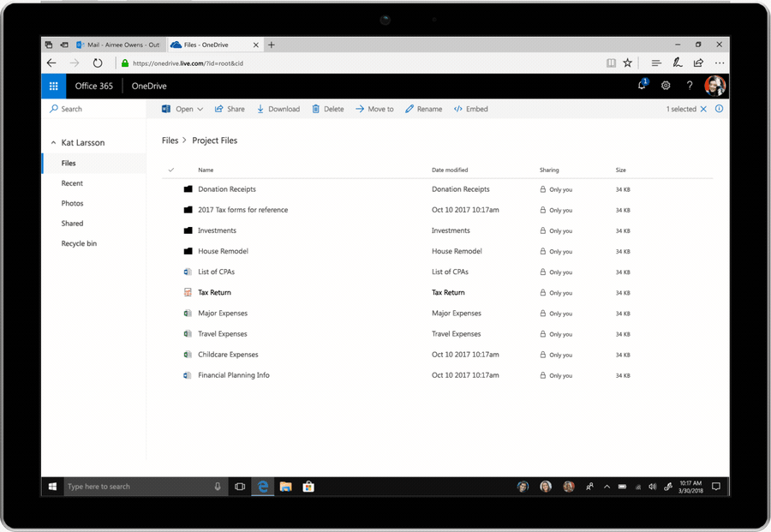Navigate to Files in the breadcrumb

coord(170,140)
